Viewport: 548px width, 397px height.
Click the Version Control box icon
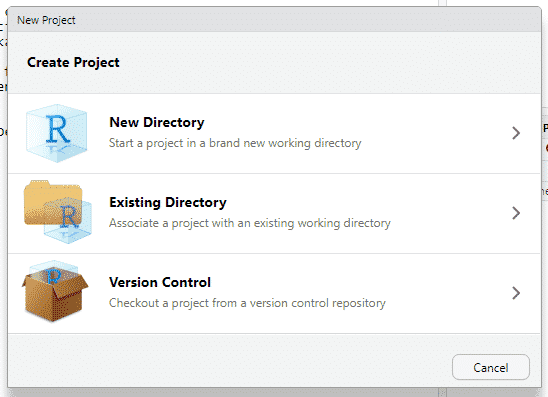click(55, 291)
